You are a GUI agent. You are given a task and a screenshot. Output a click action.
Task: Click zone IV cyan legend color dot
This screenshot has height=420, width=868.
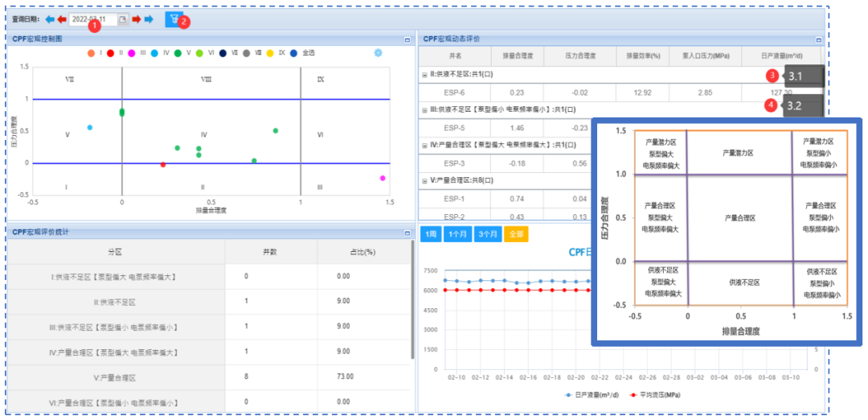(x=154, y=53)
